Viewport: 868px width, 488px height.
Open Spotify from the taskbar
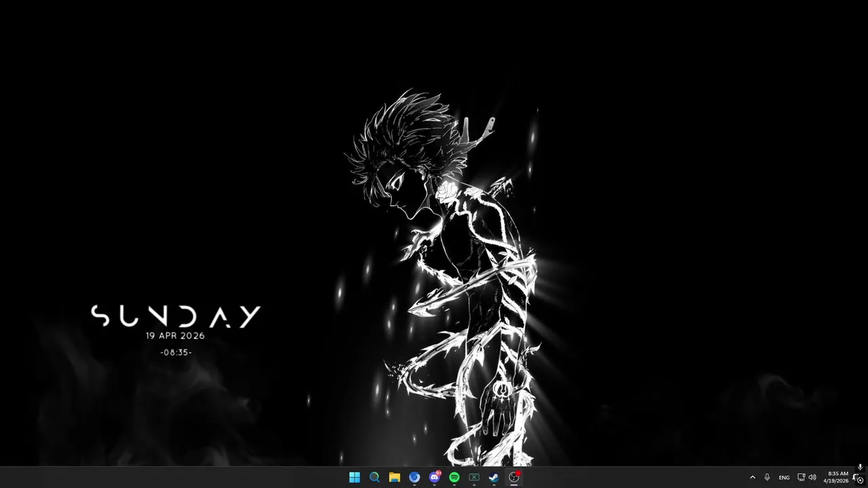click(454, 477)
